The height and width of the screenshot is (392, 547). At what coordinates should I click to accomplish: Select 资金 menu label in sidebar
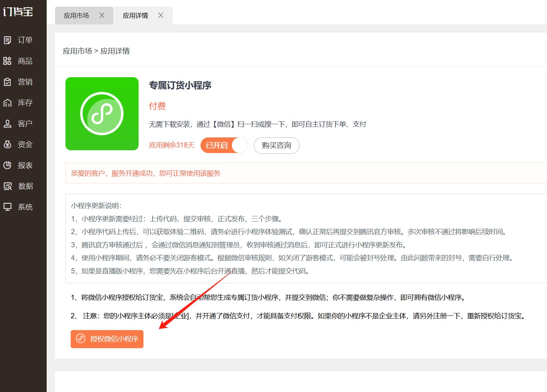coord(25,144)
